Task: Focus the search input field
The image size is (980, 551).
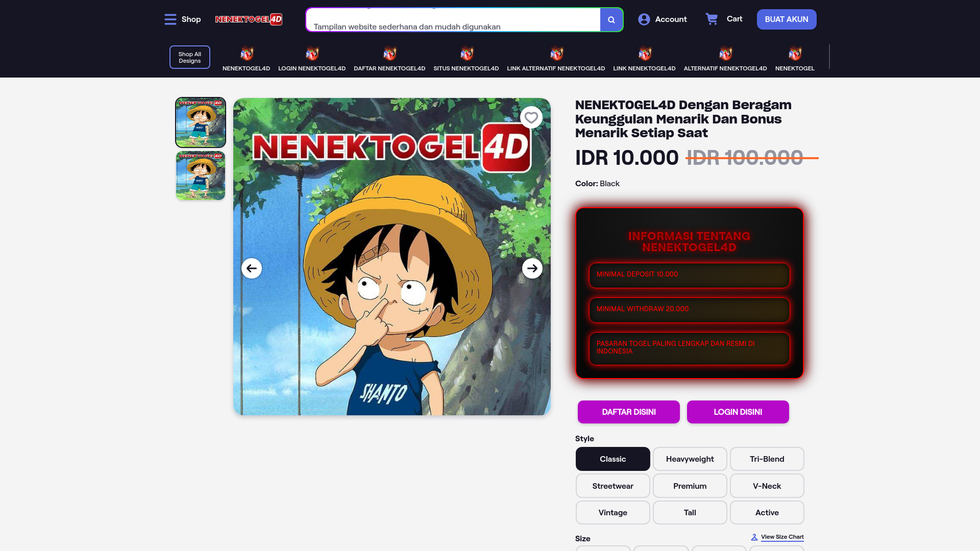Action: coord(453,20)
